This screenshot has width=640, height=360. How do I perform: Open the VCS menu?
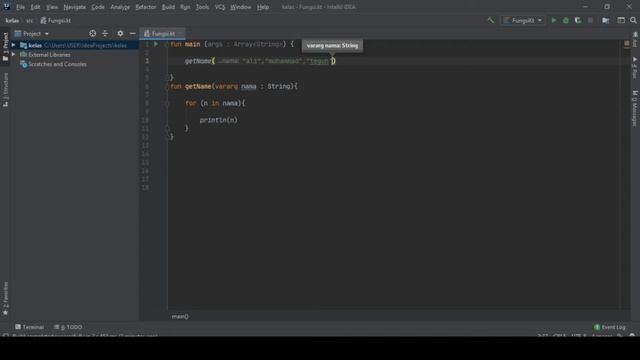click(220, 7)
